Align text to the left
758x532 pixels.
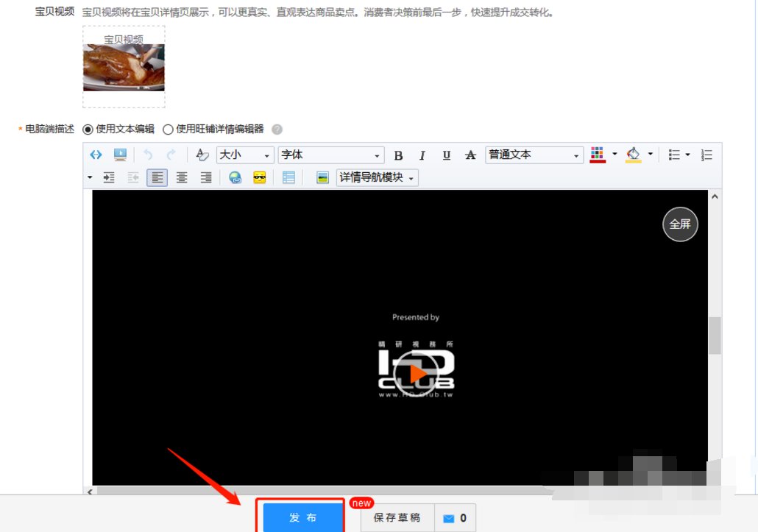157,177
